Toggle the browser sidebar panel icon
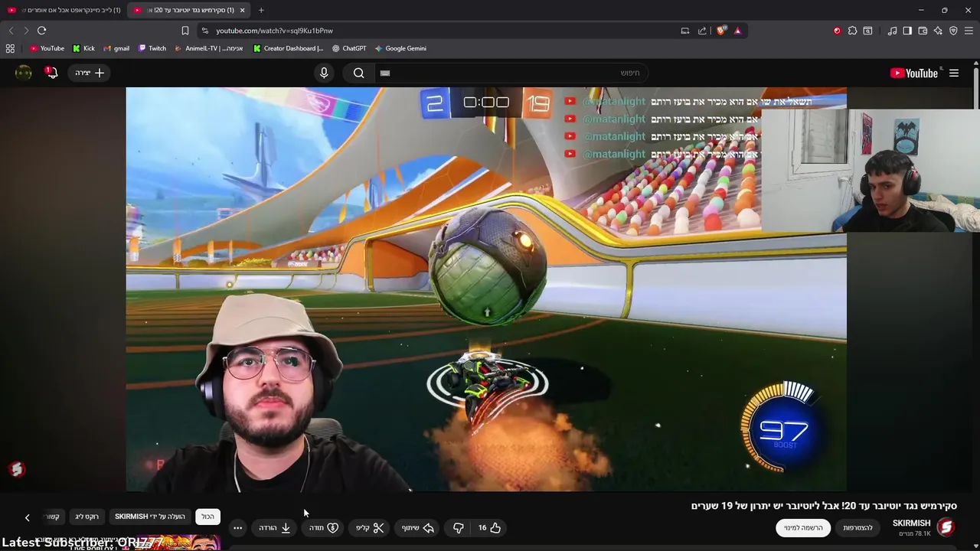The height and width of the screenshot is (551, 980). point(907,31)
